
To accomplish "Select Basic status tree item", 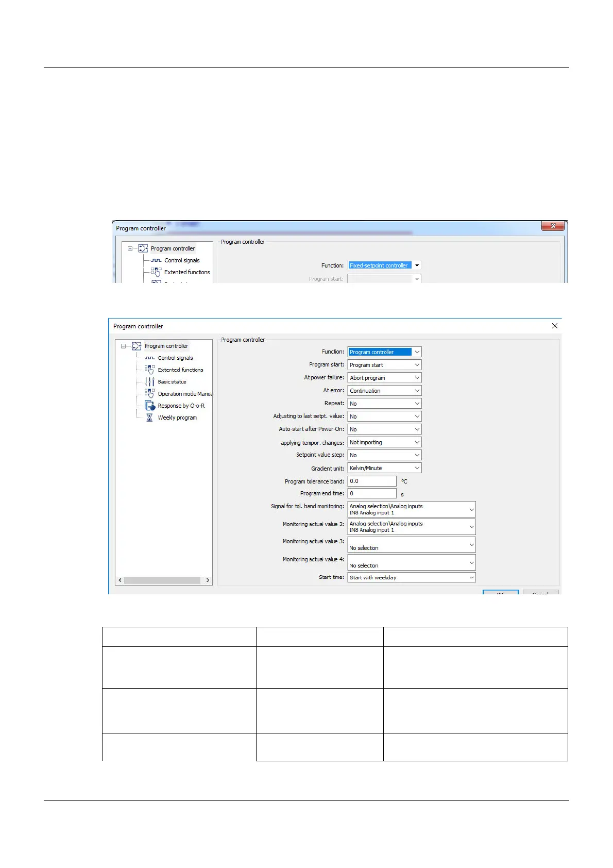I will tap(172, 382).
